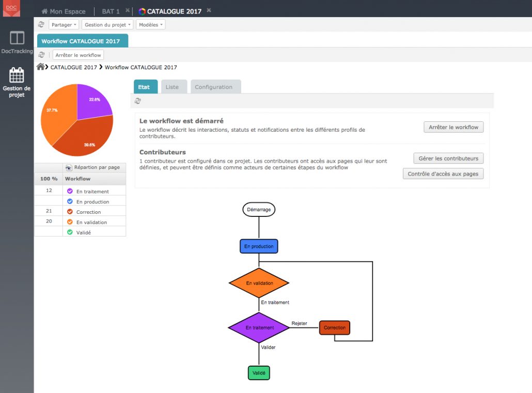
Task: Select the Workflow CATALOGUE 2017 tab
Action: (x=83, y=41)
